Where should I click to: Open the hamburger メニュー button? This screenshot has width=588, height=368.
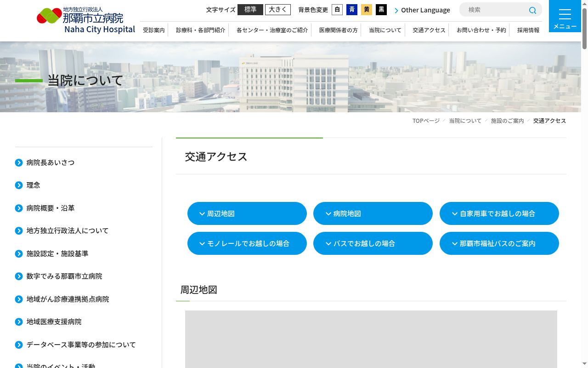565,16
